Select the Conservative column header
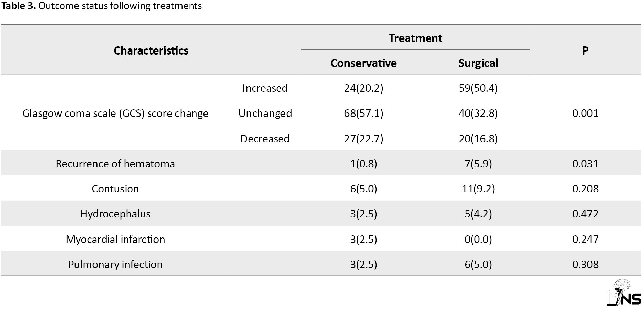The width and height of the screenshot is (644, 311). [364, 63]
